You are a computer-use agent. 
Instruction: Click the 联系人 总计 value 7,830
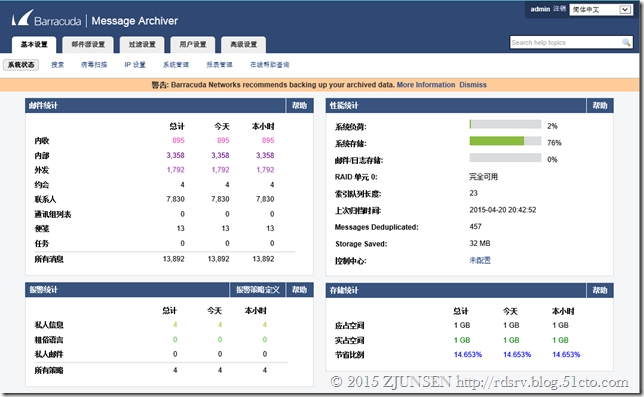click(x=175, y=199)
